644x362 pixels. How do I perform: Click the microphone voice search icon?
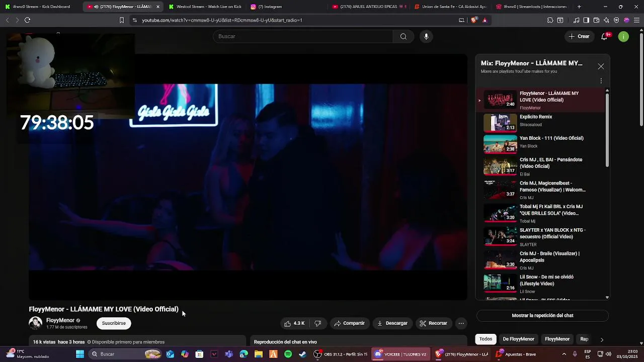coord(426,36)
